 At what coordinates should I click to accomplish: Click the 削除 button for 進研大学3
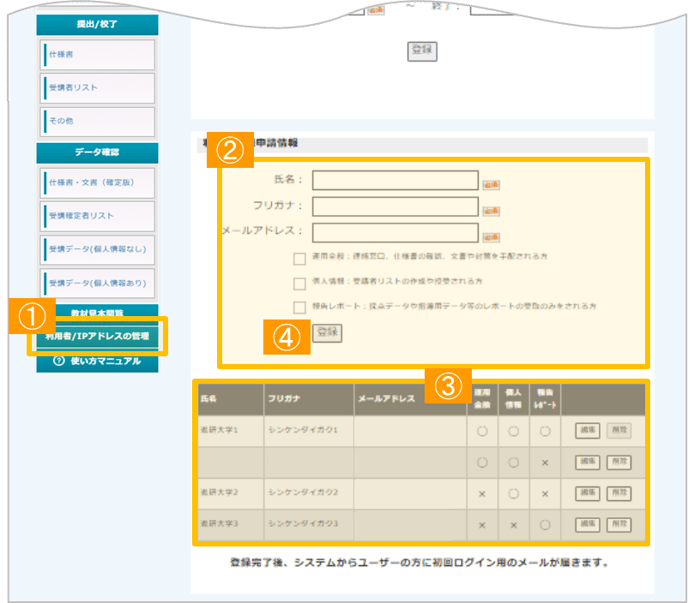coord(619,524)
